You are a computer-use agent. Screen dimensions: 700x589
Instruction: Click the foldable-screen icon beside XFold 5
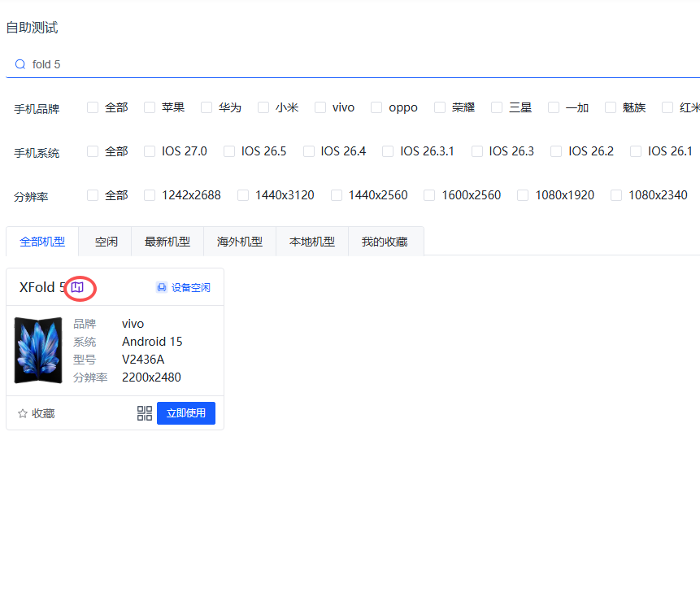77,287
